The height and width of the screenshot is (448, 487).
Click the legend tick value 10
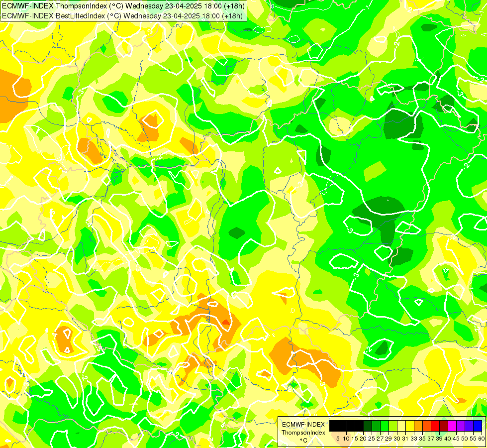click(346, 439)
